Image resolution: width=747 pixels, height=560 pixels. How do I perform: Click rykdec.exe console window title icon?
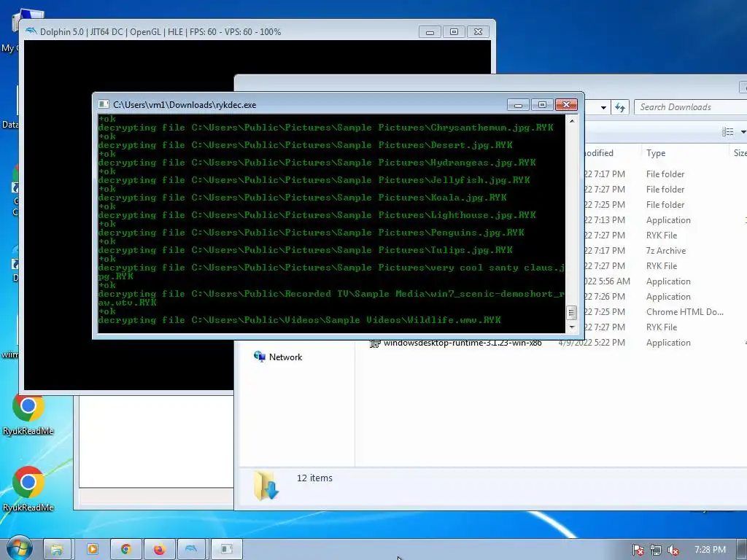(x=104, y=104)
